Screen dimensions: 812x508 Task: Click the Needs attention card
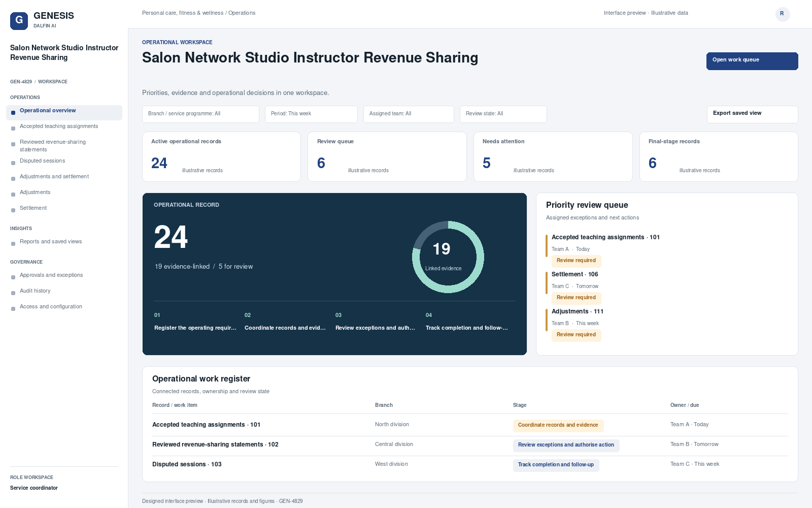553,156
